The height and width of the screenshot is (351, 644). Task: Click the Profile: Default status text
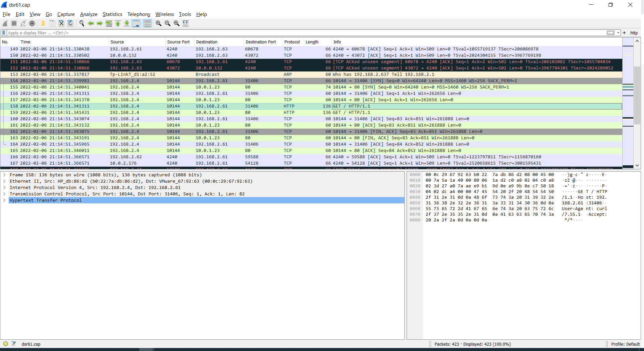pyautogui.click(x=625, y=344)
